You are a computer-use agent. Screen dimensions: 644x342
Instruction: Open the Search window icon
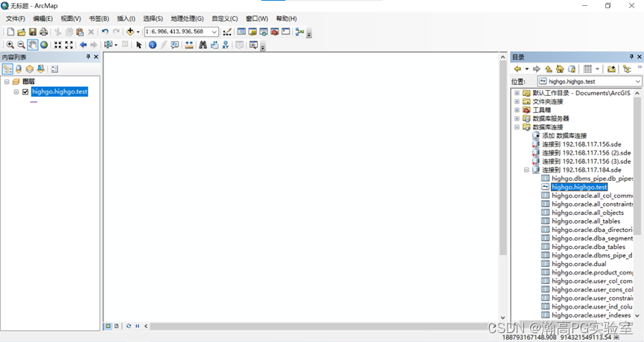(x=264, y=32)
